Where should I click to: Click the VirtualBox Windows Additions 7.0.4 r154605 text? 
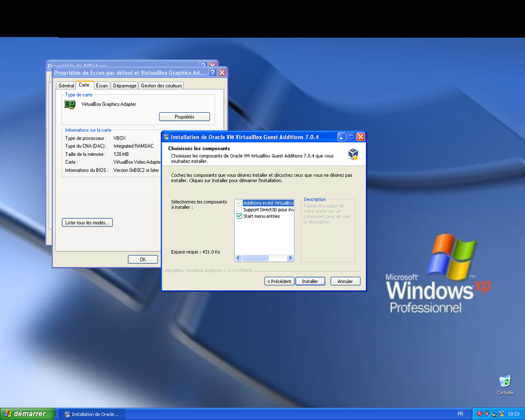click(208, 270)
